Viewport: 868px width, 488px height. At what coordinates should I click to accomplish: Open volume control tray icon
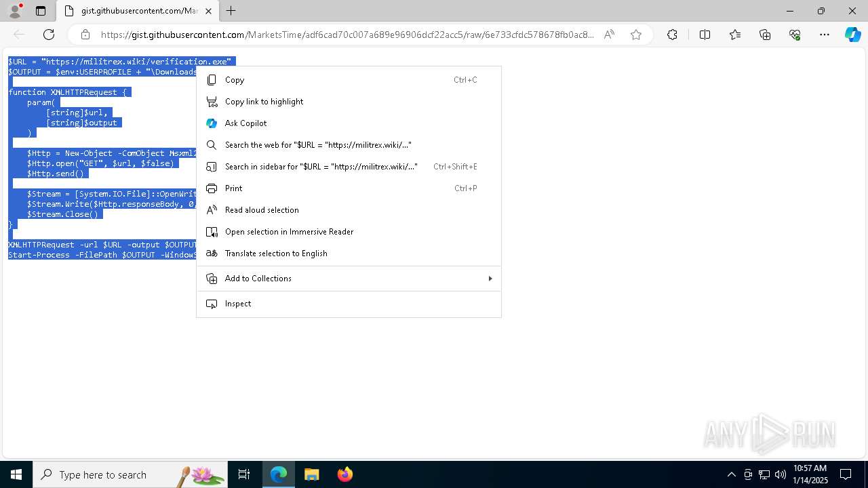tap(781, 474)
